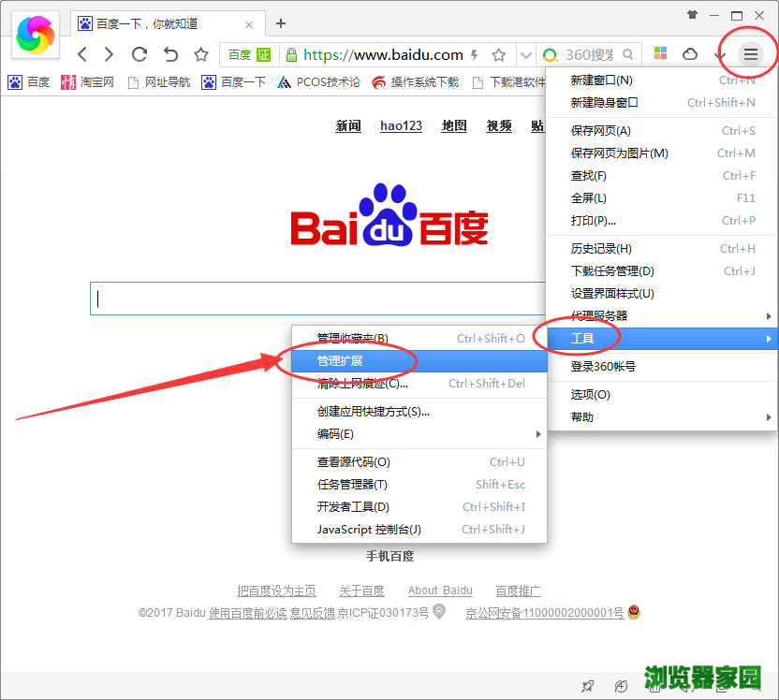779x700 pixels.
Task: Open the 淘宝网 bookmark
Action: coord(87,82)
